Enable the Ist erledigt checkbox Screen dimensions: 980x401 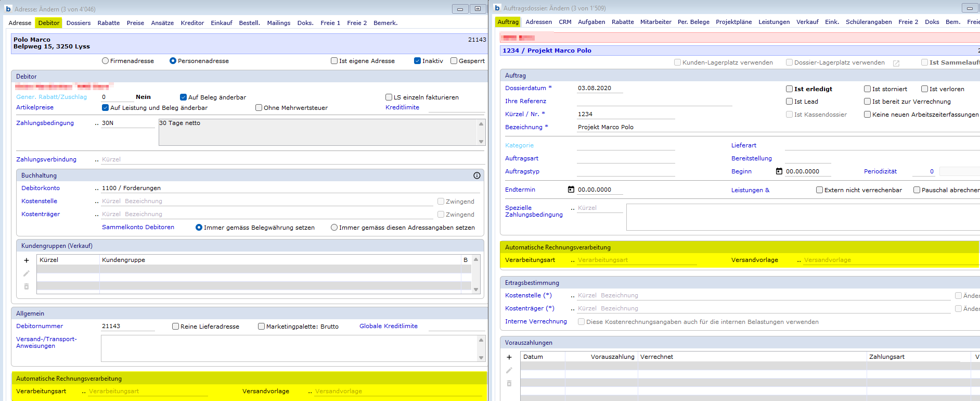[789, 89]
